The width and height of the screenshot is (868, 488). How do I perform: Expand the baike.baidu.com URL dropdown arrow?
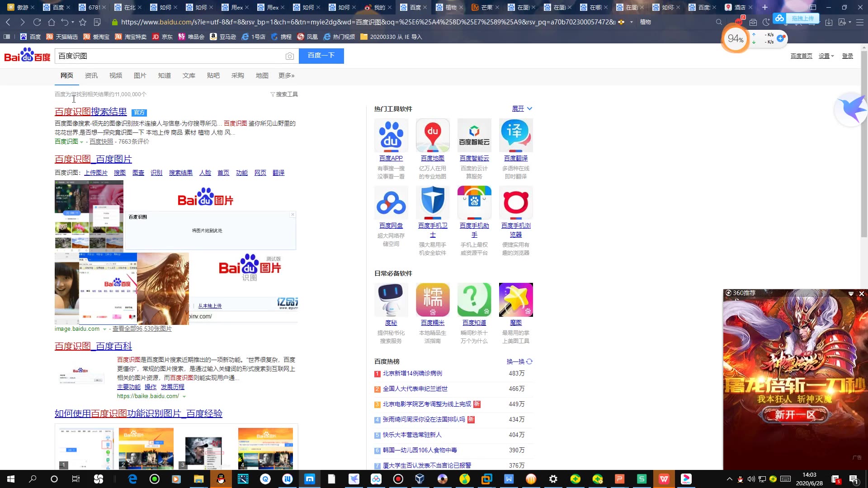click(x=184, y=396)
